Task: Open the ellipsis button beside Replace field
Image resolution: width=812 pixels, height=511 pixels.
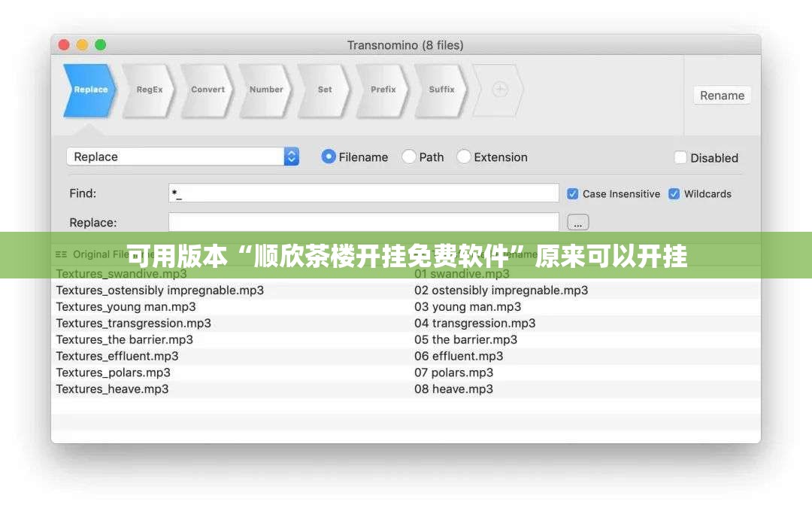Action: point(578,222)
